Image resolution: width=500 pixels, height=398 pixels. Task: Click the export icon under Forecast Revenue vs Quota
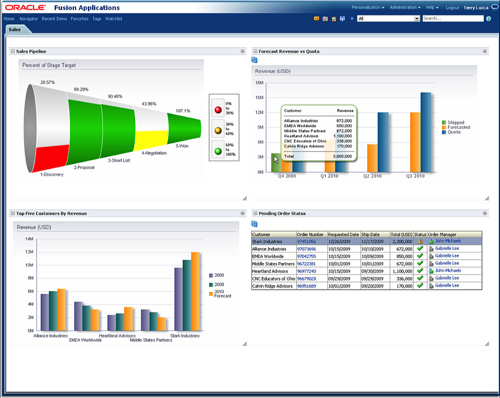254,60
